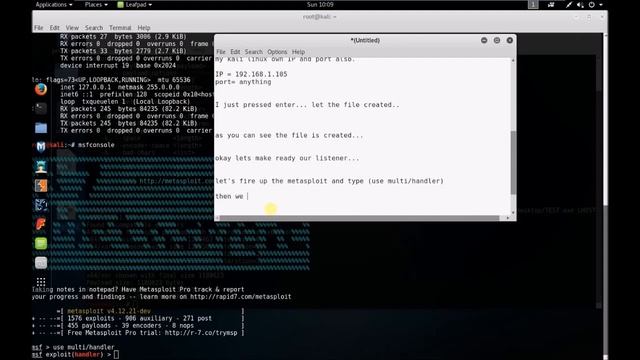Click the 'port= anything' line in Leafpad
This screenshot has height=360, width=640.
click(243, 82)
